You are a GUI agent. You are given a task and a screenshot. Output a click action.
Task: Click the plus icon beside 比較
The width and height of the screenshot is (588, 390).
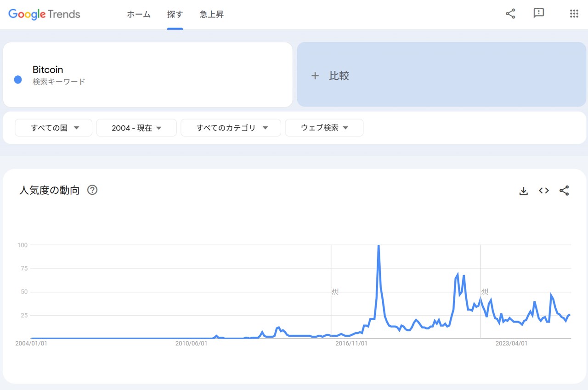point(315,76)
